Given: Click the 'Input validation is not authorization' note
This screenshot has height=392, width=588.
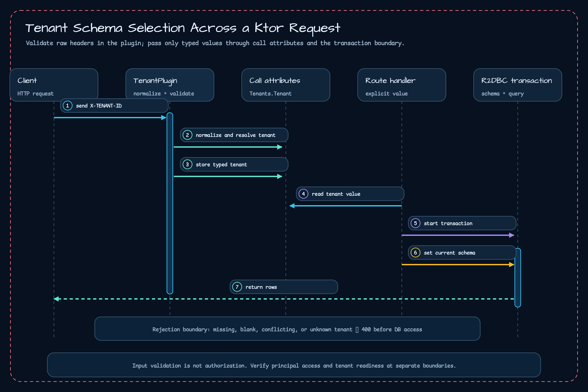Looking at the screenshot, I should point(294,365).
